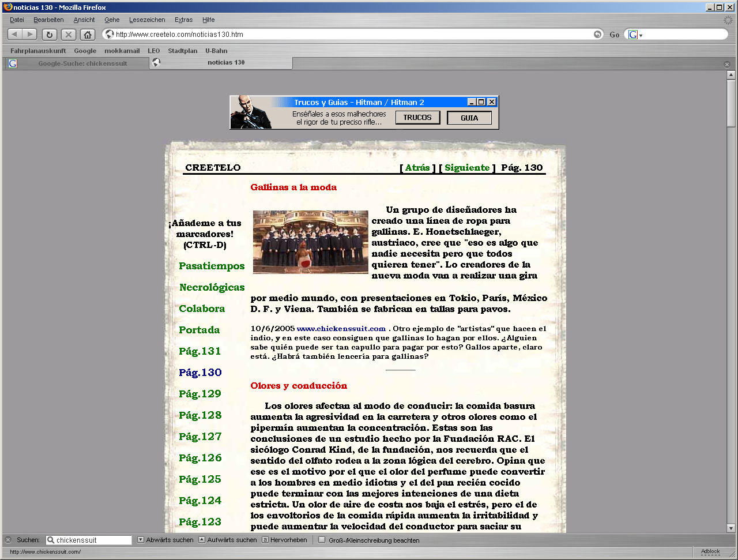Viewport: 738px width, 560px height.
Task: Click Adblock in the status bar
Action: pos(710,552)
